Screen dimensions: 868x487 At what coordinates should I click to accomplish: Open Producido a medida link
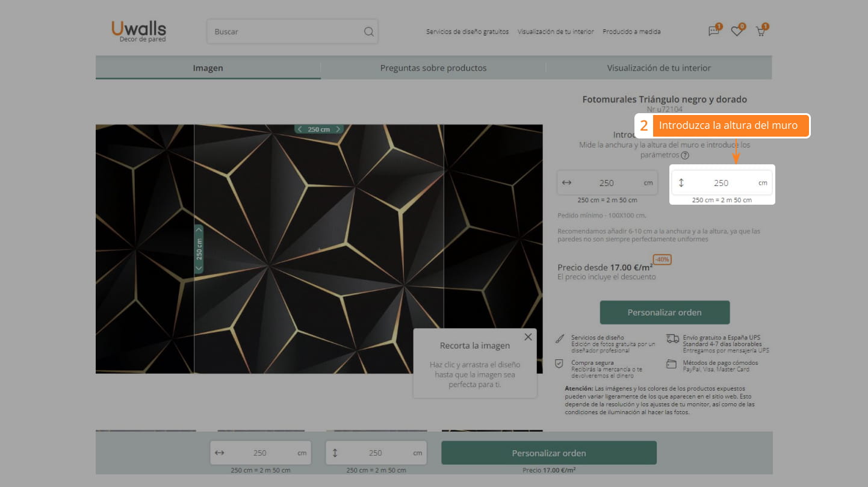631,32
